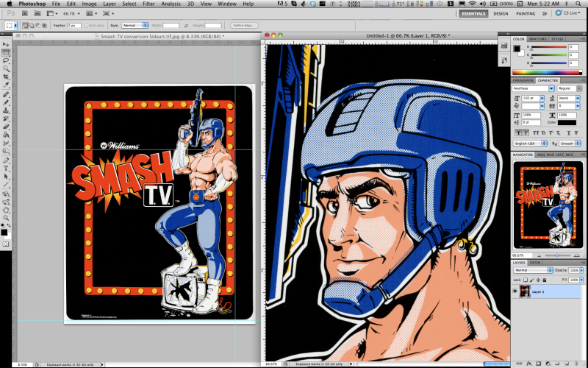Click the lock all icon in Layers
This screenshot has height=368, width=588.
pos(545,280)
